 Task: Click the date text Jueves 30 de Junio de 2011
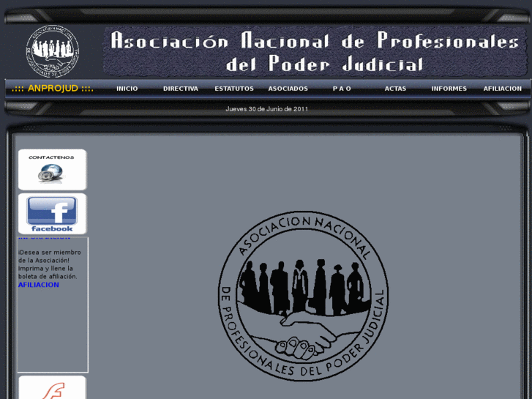point(266,109)
